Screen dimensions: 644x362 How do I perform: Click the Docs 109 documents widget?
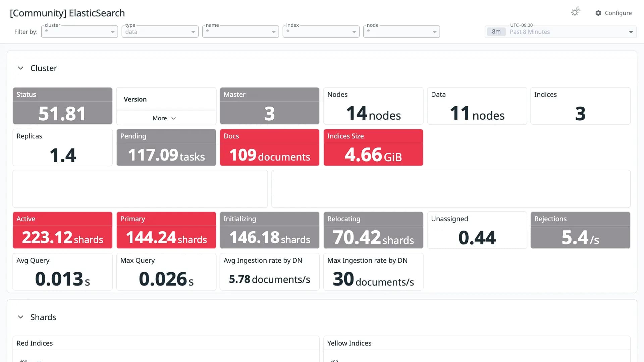pyautogui.click(x=269, y=147)
